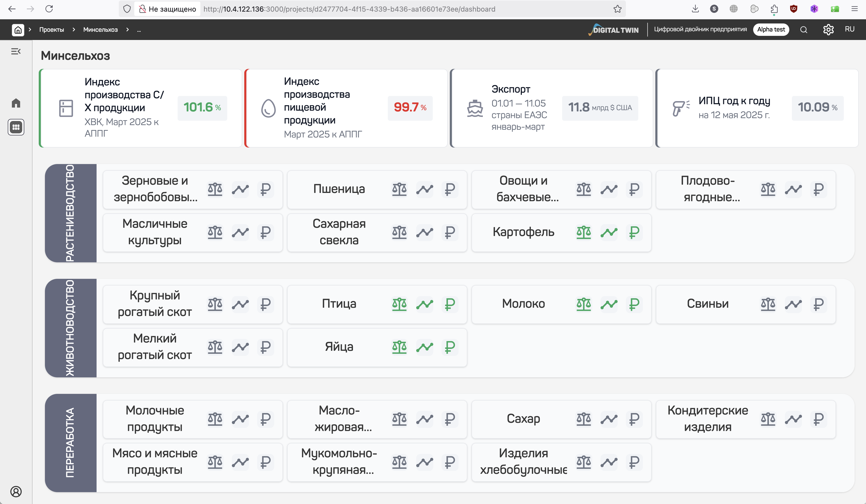The image size is (866, 504).
Task: Click the balance scale icon for Пшеница
Action: 399,189
